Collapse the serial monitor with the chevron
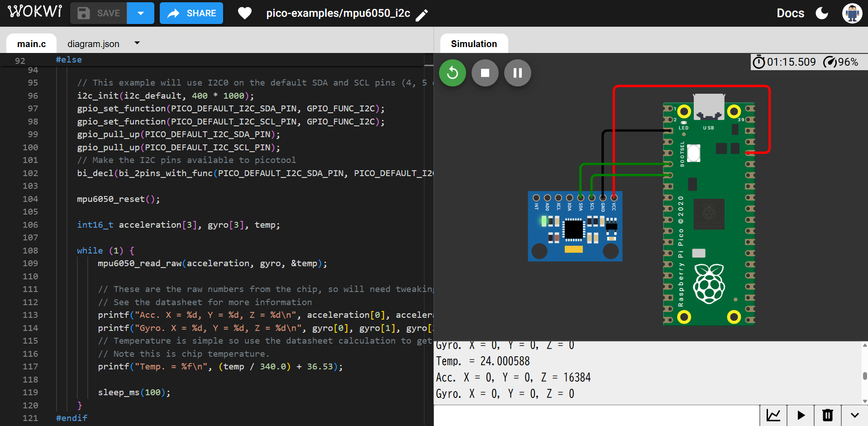Viewport: 868px width, 426px height. click(855, 415)
